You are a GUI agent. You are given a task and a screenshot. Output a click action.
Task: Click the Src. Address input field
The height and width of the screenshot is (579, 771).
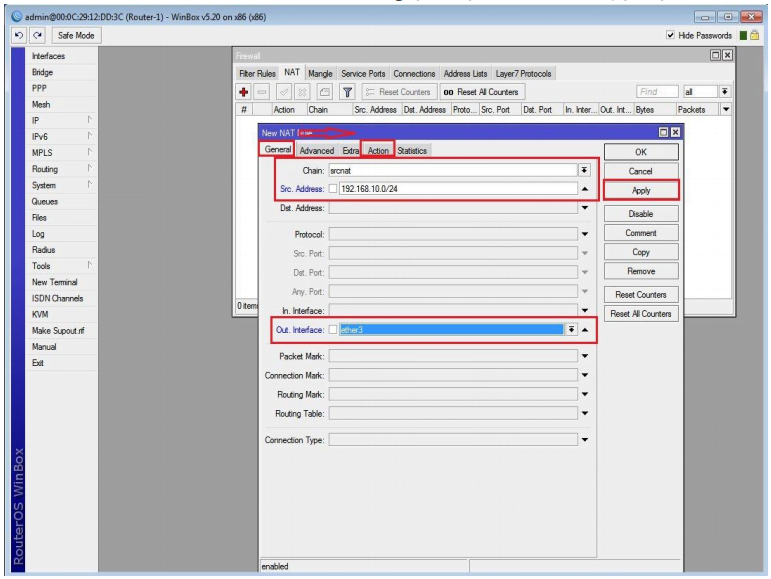click(x=455, y=189)
